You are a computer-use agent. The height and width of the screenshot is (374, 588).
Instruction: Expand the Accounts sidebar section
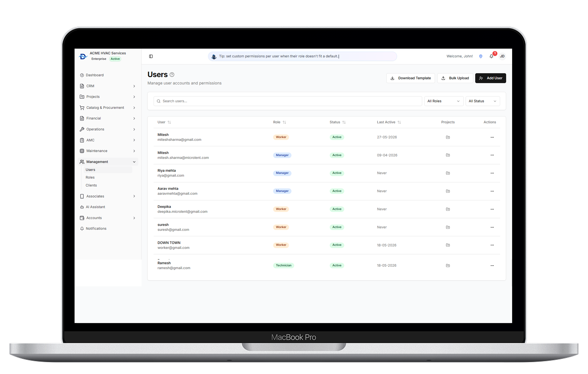point(108,218)
